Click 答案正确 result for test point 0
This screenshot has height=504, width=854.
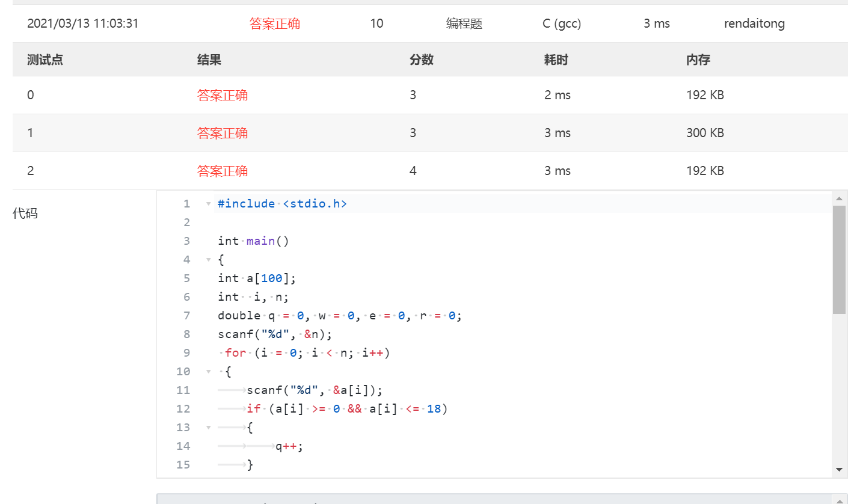(223, 95)
